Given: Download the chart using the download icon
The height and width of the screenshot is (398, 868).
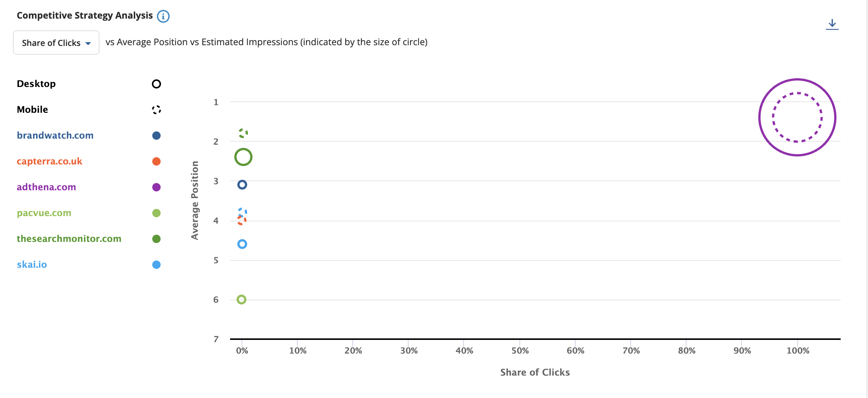Looking at the screenshot, I should tap(832, 24).
